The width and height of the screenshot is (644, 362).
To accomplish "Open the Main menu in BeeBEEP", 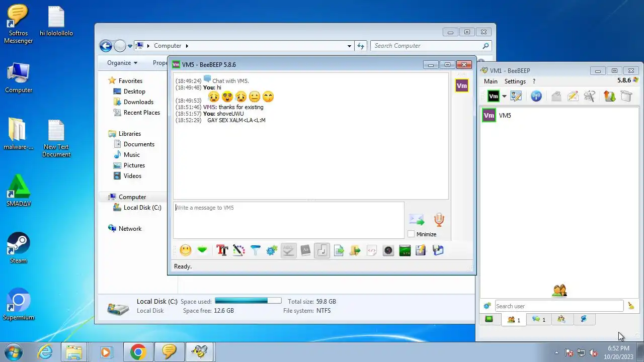I will [x=491, y=81].
